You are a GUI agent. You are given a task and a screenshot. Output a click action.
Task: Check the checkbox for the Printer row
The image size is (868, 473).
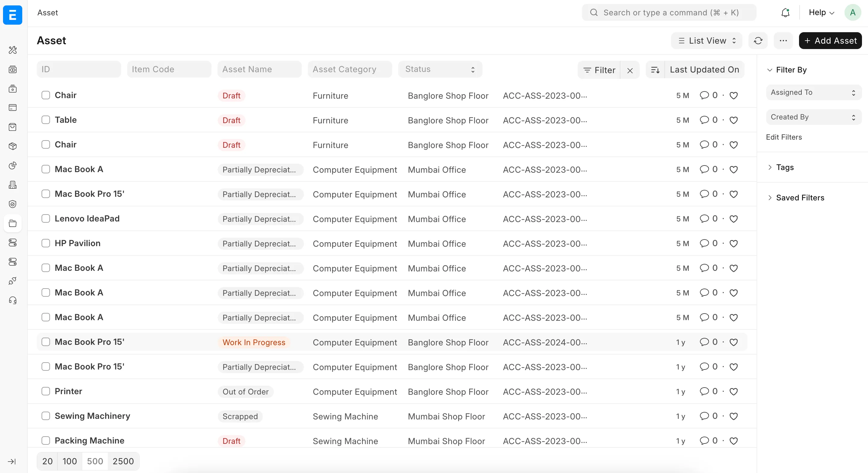46,391
